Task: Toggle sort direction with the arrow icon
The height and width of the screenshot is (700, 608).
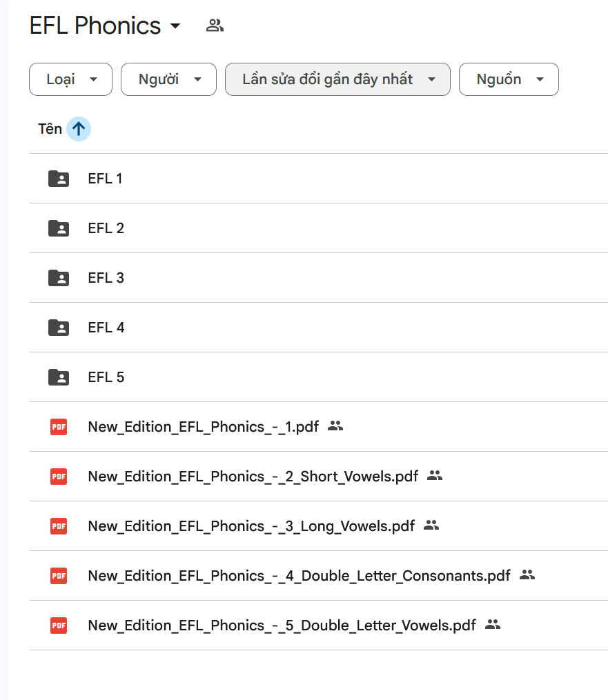Action: coord(79,129)
